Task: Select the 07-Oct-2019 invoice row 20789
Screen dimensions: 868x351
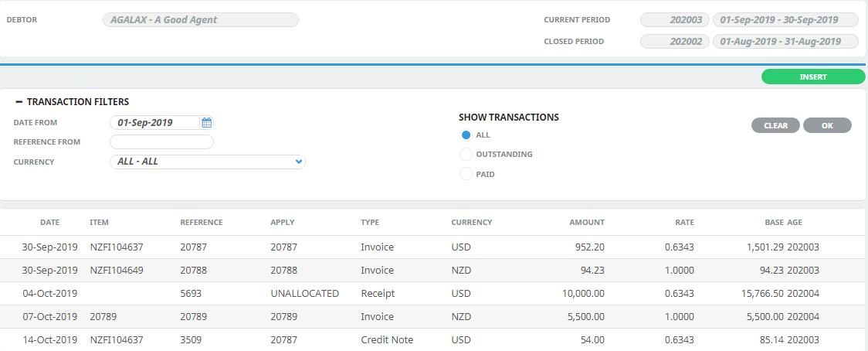Action: 434,317
